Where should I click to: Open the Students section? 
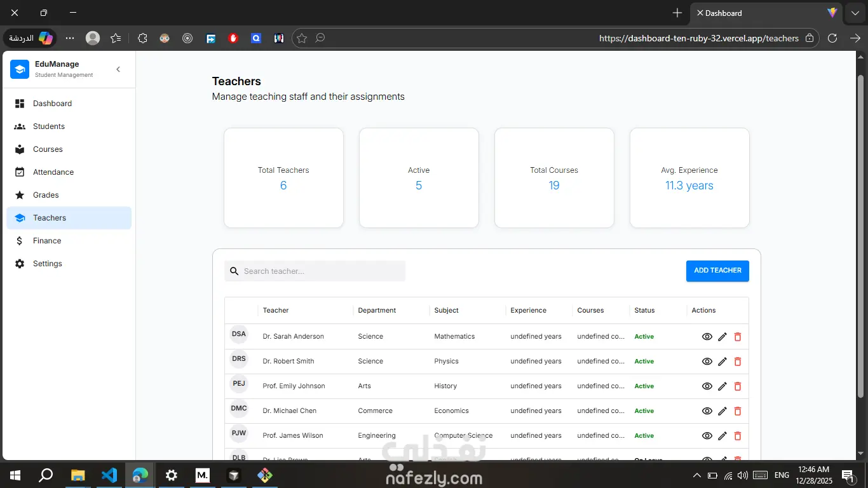[69, 126]
